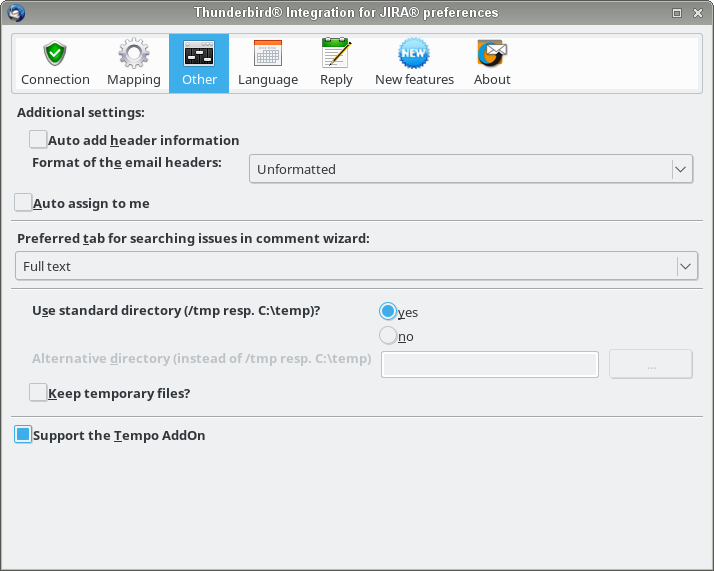Viewport: 714px width, 571px height.
Task: Close the preferences window
Action: coord(698,13)
